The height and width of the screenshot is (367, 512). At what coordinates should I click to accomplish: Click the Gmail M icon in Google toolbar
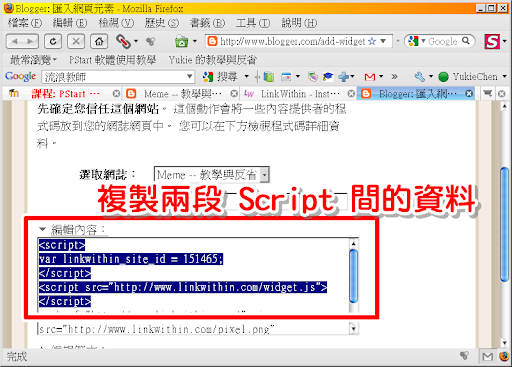[370, 77]
